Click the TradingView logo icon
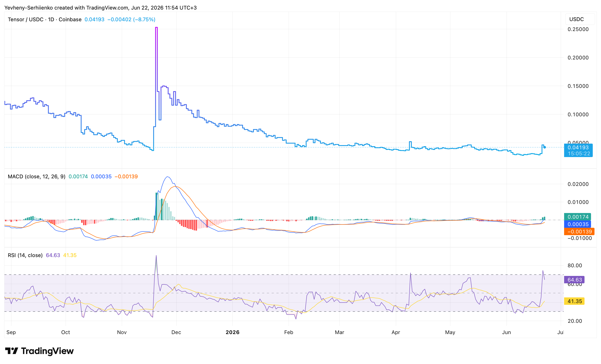Viewport: 601px width, 364px height. (x=11, y=351)
